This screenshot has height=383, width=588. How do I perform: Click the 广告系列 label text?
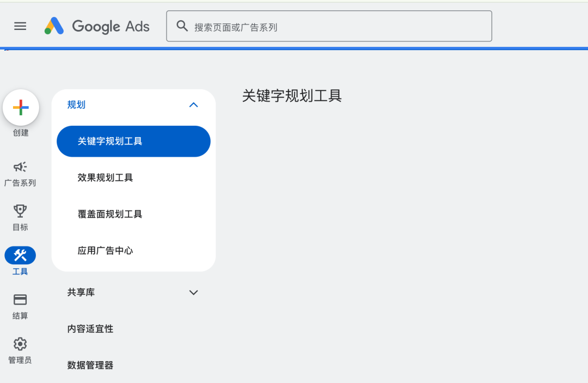click(20, 183)
